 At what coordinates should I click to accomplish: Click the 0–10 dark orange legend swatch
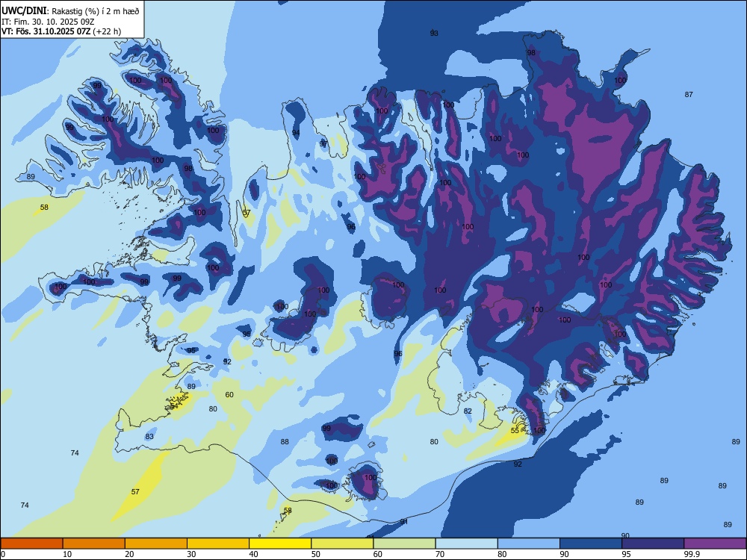click(31, 544)
